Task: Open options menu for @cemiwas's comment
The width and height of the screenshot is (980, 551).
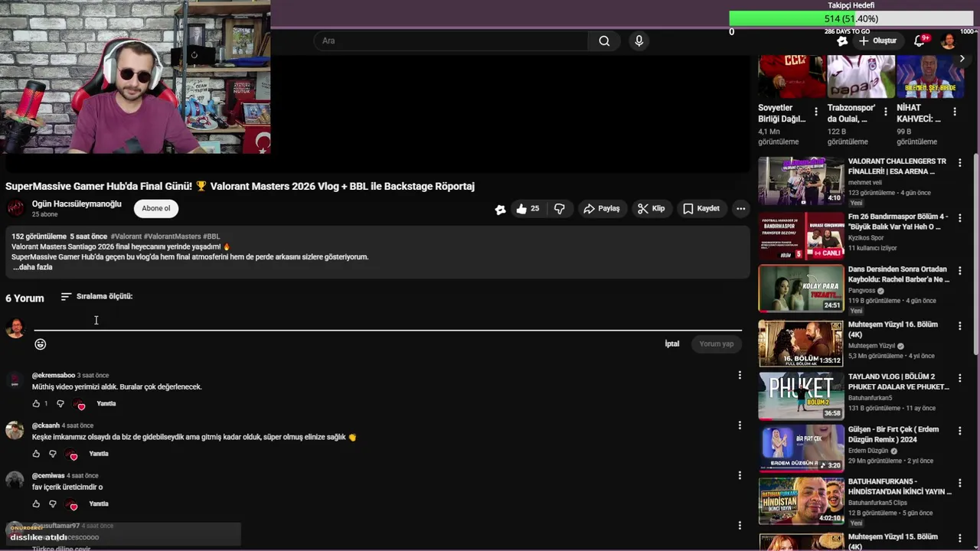Action: (740, 475)
